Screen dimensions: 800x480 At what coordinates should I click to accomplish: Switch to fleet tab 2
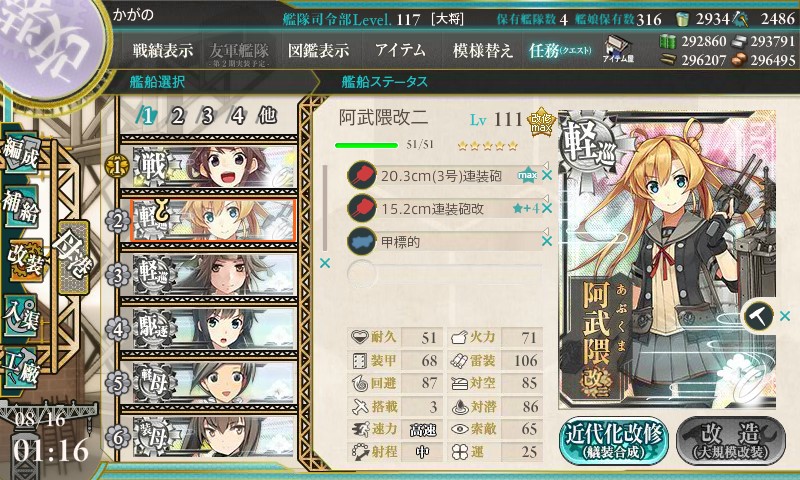177,116
